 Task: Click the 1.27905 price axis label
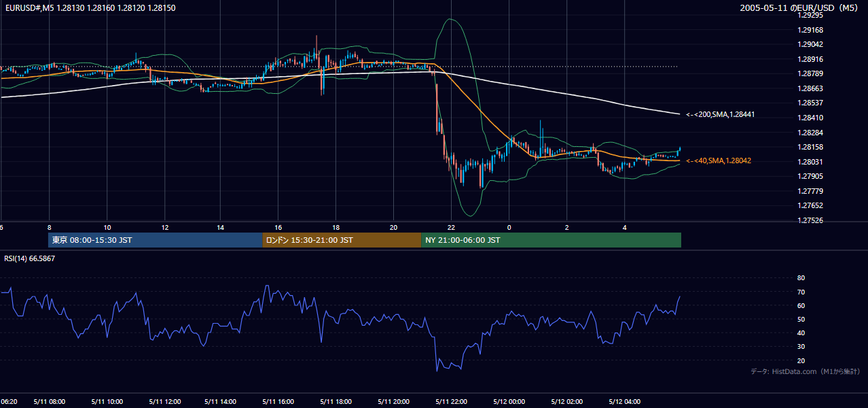pyautogui.click(x=810, y=176)
